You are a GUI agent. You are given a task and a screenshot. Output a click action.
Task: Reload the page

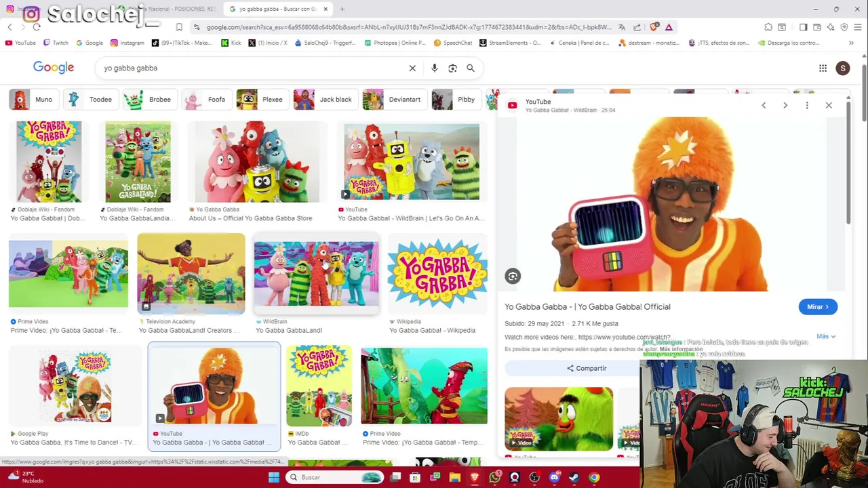(37, 27)
